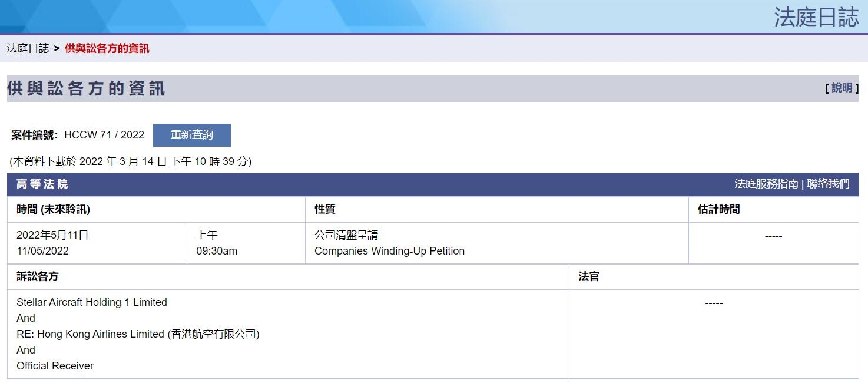Select Stellar Aircraft Holding 1 Limited

click(92, 302)
